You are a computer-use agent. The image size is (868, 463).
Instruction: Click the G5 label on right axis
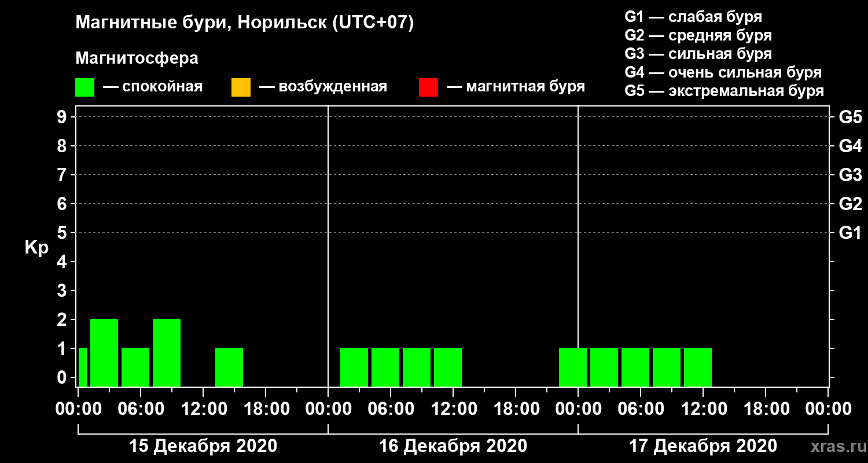[x=851, y=117]
